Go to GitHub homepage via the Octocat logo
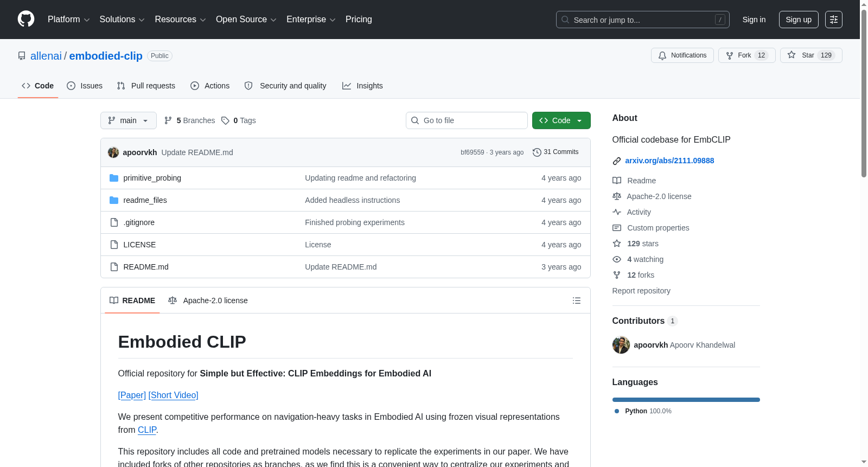Screen dimensions: 868x467 [x=26, y=19]
